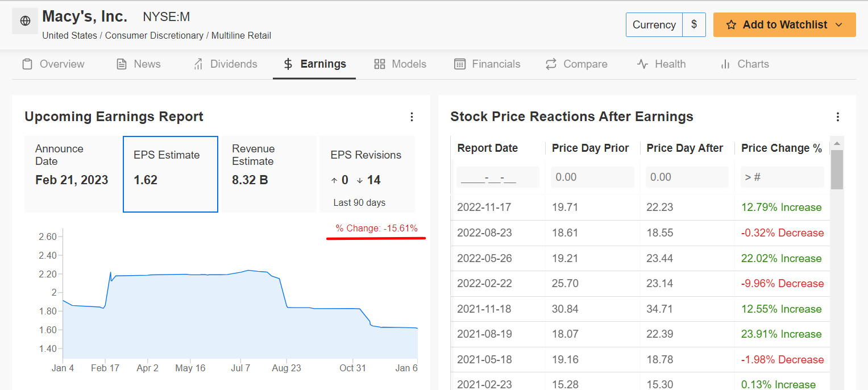Click the Compare arrows icon
This screenshot has width=868, height=390.
[x=551, y=64]
